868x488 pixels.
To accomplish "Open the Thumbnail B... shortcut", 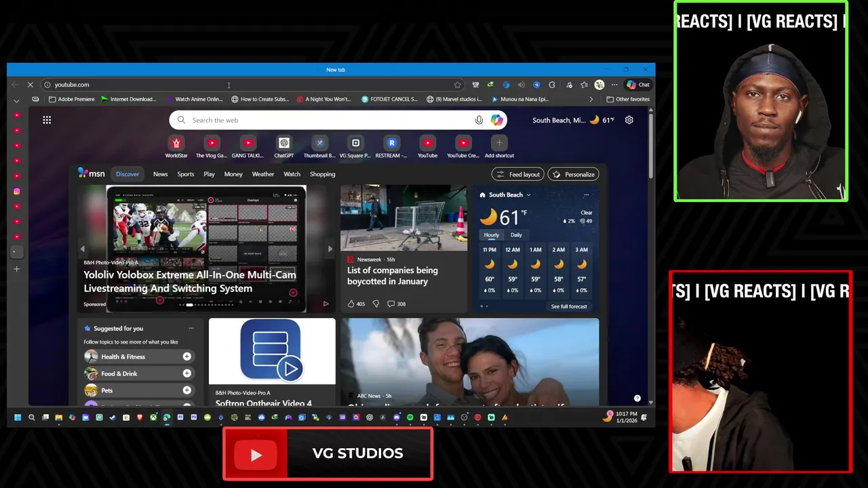I will [319, 146].
